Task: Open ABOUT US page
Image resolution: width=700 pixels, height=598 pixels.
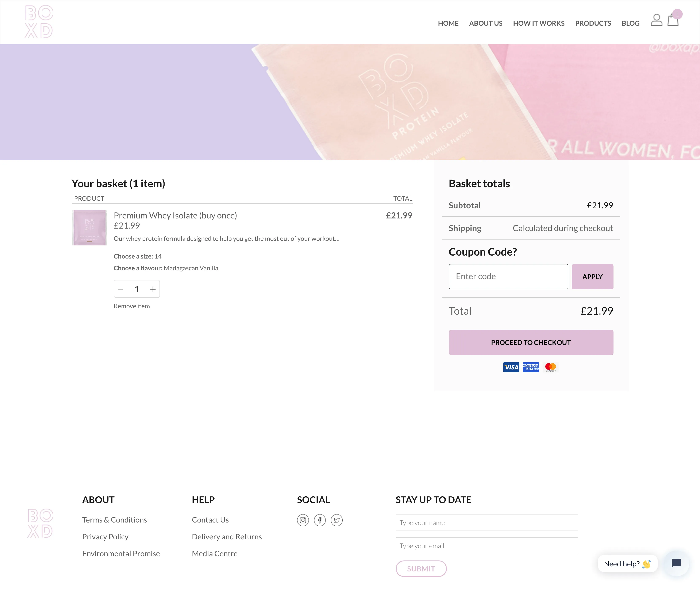Action: pos(485,23)
